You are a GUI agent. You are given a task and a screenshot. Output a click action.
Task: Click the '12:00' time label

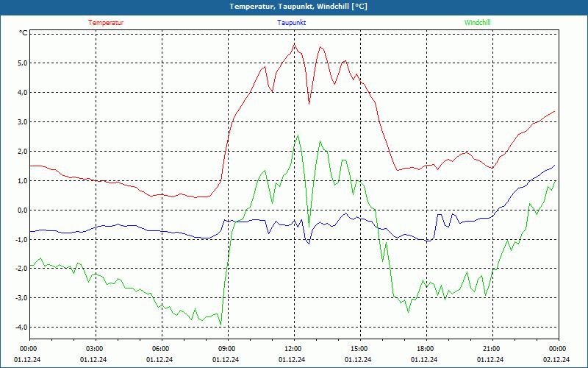[294, 349]
